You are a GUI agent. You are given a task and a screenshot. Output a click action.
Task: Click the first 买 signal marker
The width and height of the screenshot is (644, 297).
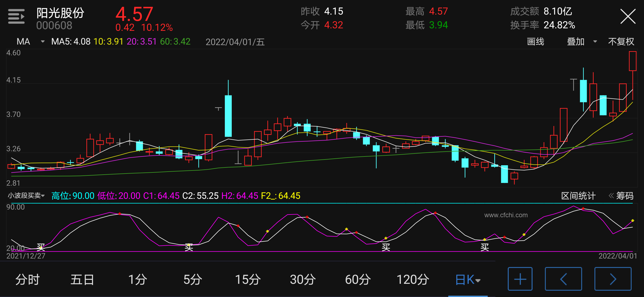click(x=41, y=247)
